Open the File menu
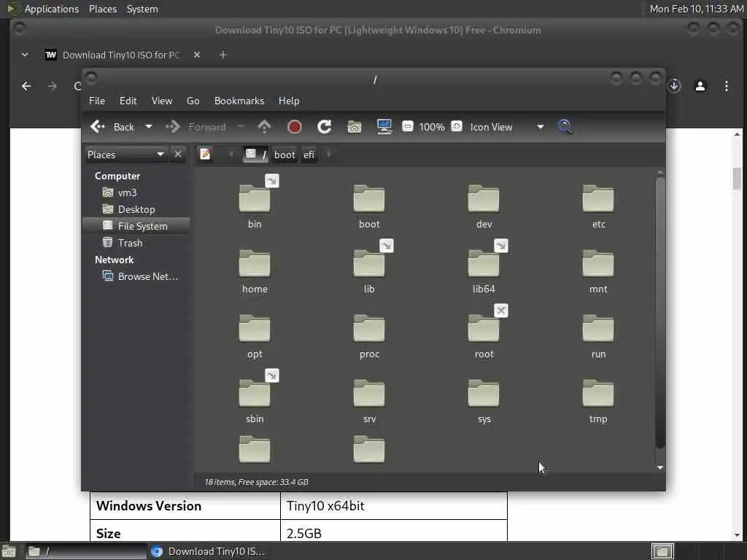The height and width of the screenshot is (560, 747). (x=97, y=101)
